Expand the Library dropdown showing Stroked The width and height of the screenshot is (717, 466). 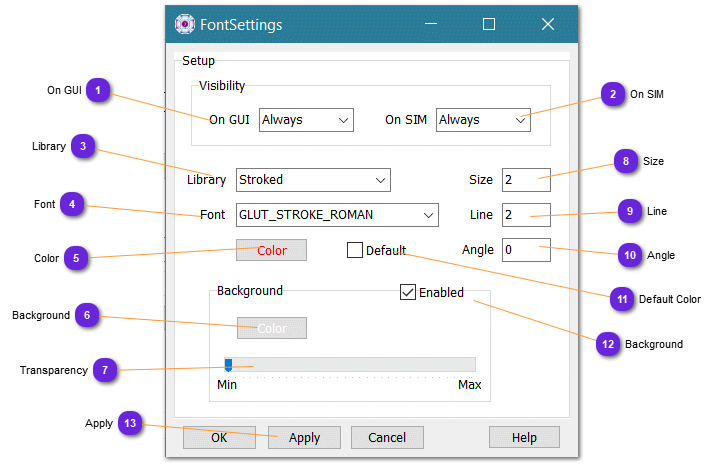tap(313, 180)
